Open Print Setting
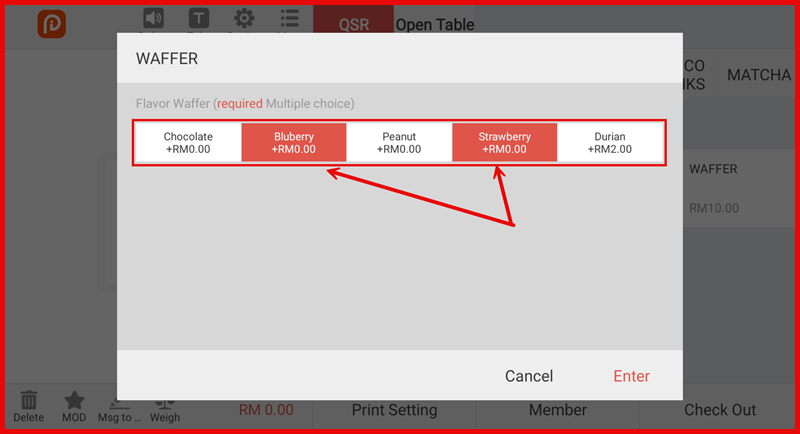 394,410
